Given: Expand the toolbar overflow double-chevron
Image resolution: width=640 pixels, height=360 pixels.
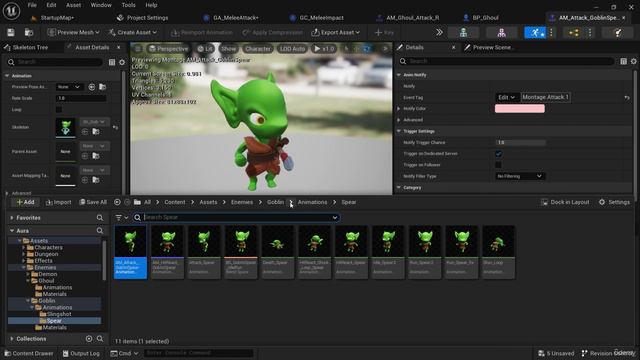Looking at the screenshot, I should tap(439, 32).
